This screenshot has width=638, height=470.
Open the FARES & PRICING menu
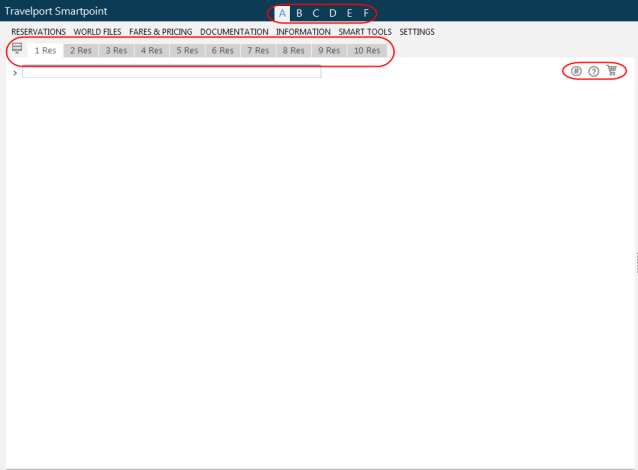(x=161, y=32)
